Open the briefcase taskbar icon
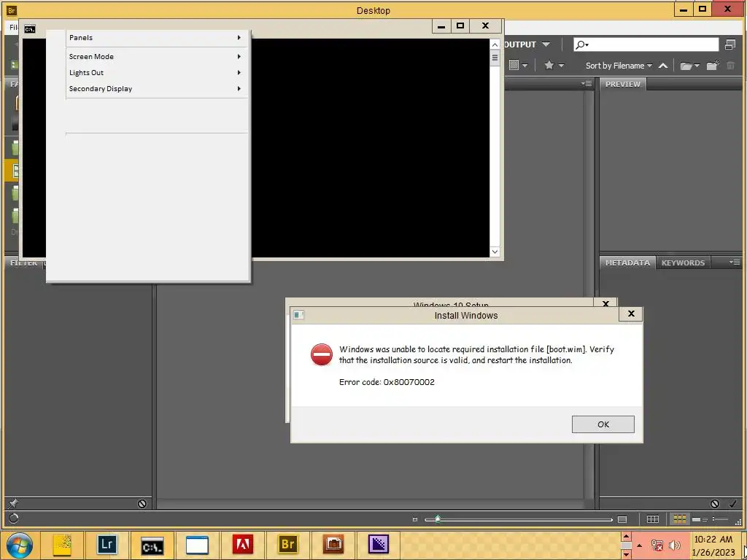This screenshot has height=560, width=747. [x=333, y=545]
